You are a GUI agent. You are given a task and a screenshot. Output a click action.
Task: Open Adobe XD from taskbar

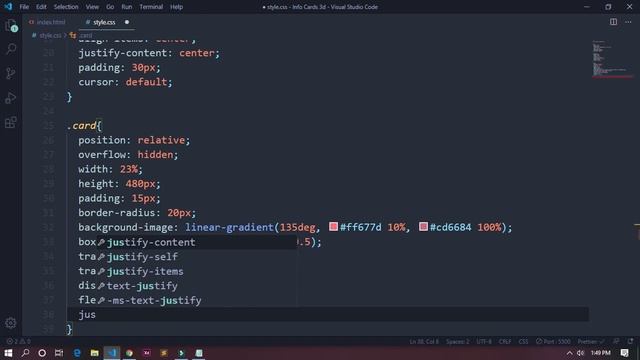147,353
